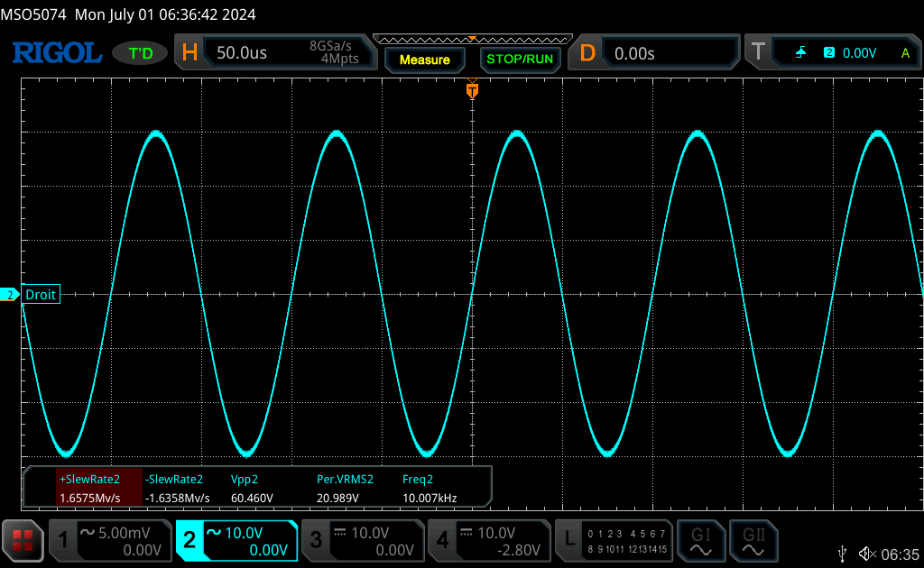Click the 4Mpts memory depth readout

339,59
